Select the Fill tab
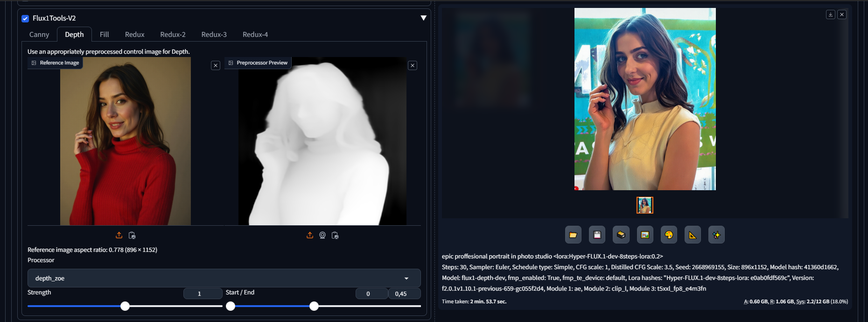 coord(104,35)
